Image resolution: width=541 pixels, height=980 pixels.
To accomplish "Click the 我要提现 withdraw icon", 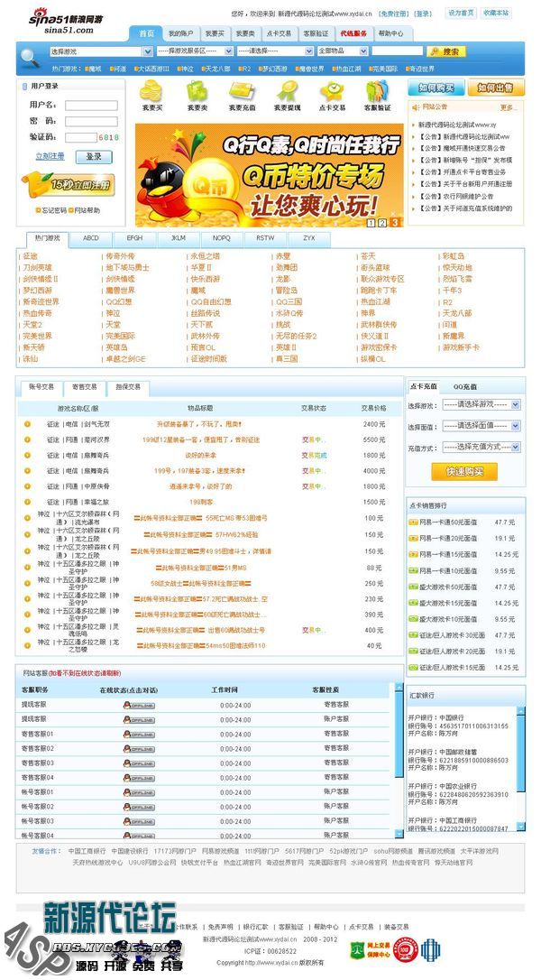I will point(287,90).
